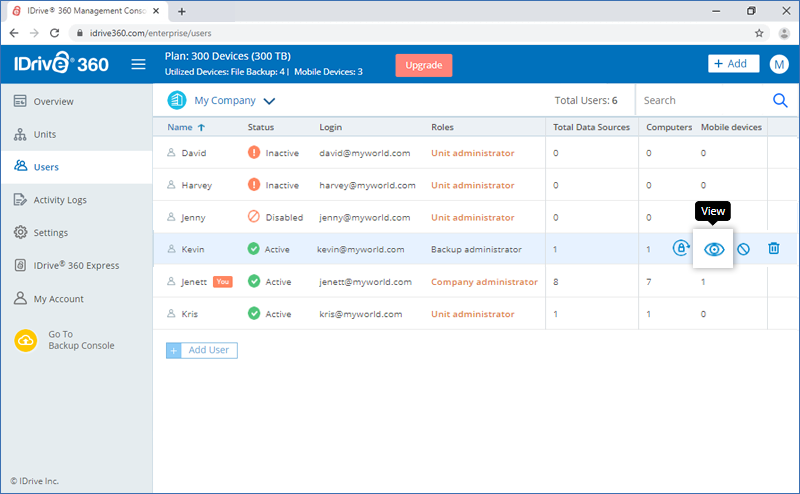Click the Add User button label
The height and width of the screenshot is (494, 800).
pos(209,350)
